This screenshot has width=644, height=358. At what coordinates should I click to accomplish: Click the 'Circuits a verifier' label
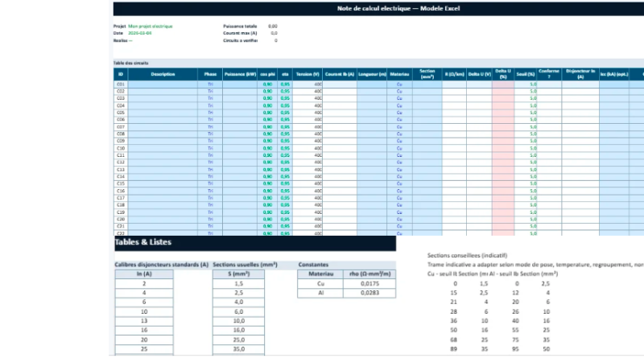tap(240, 41)
